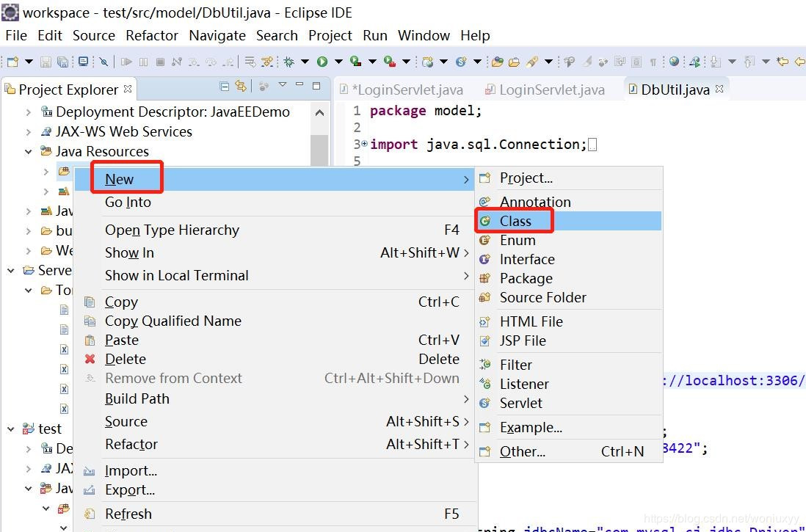This screenshot has height=532, width=806.
Task: Click the Filter icon in New submenu
Action: [484, 365]
